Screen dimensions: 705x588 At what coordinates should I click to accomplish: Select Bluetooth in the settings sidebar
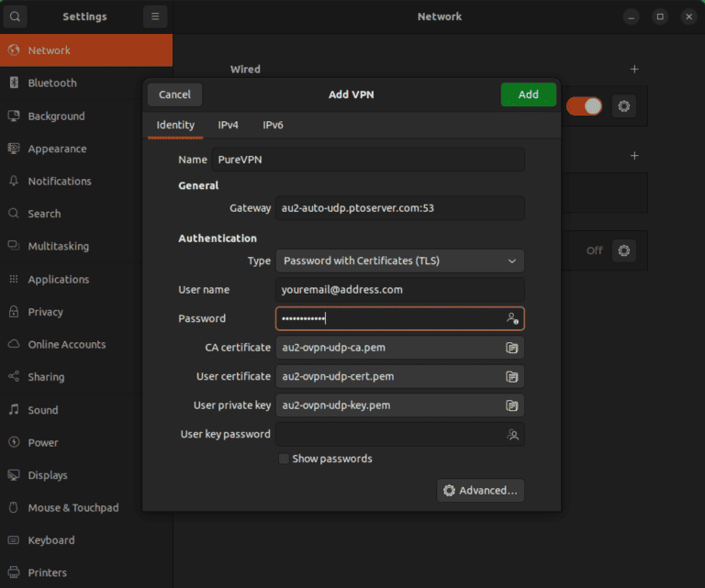pyautogui.click(x=52, y=83)
